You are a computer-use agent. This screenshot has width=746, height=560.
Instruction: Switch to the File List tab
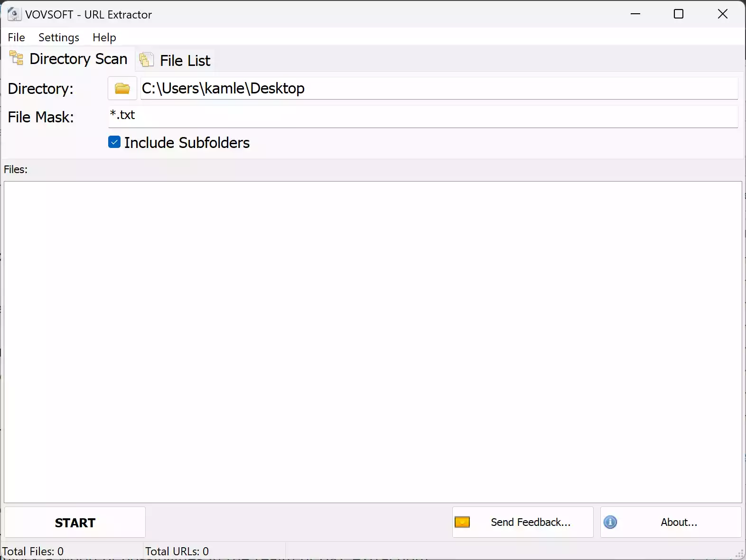coord(176,60)
